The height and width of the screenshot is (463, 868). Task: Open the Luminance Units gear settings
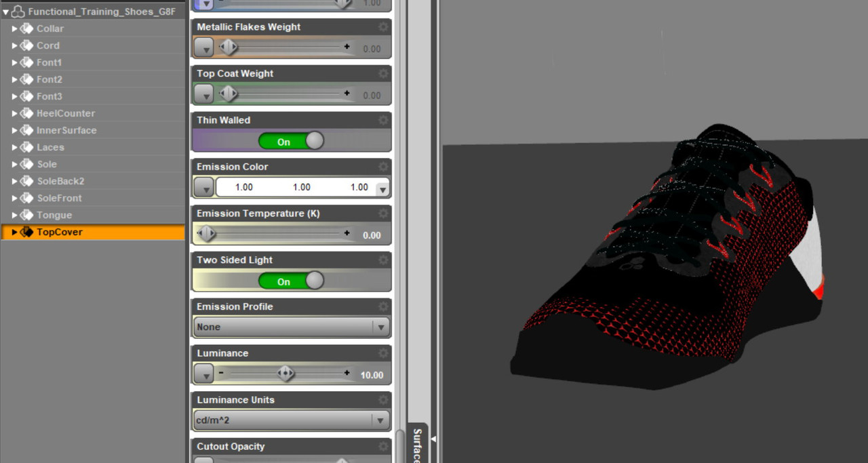click(383, 400)
